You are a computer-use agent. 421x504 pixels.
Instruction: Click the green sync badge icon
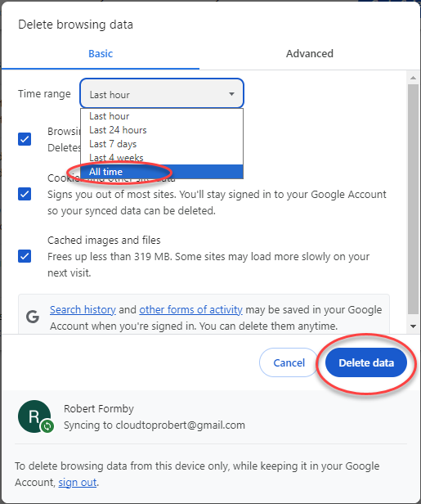[x=47, y=426]
